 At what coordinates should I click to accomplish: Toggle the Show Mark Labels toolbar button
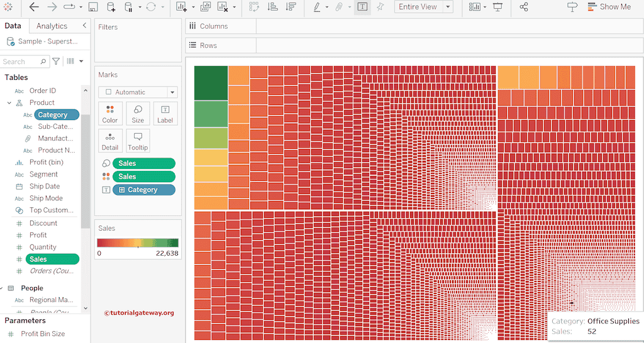coord(362,7)
